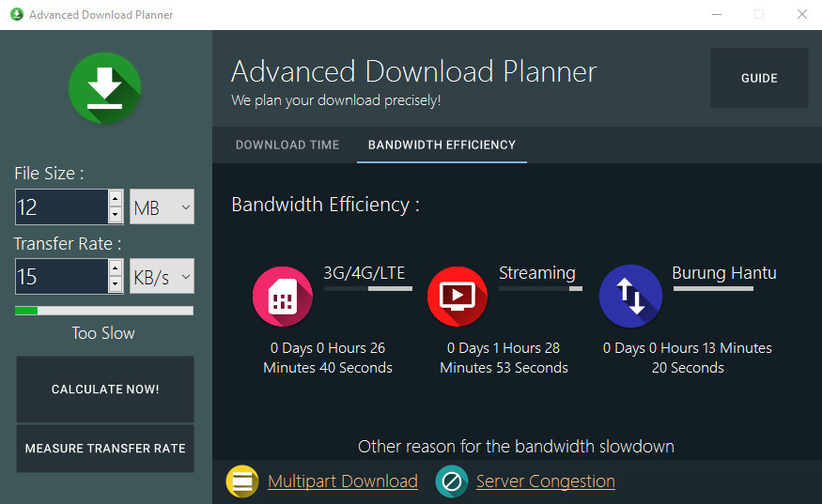Click the app icon in title bar
This screenshot has width=822, height=504.
tap(16, 14)
